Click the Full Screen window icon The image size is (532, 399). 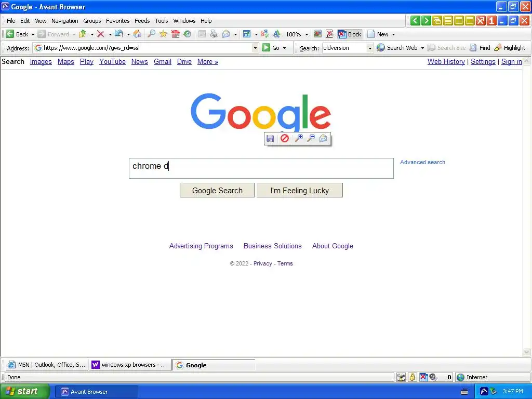(247, 34)
